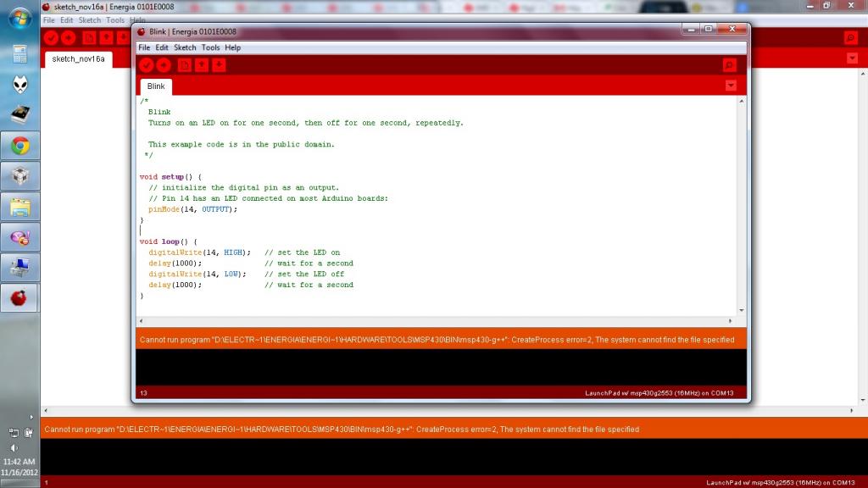Click New icon in sketch_nov16a window
The width and height of the screenshot is (868, 488).
click(89, 37)
